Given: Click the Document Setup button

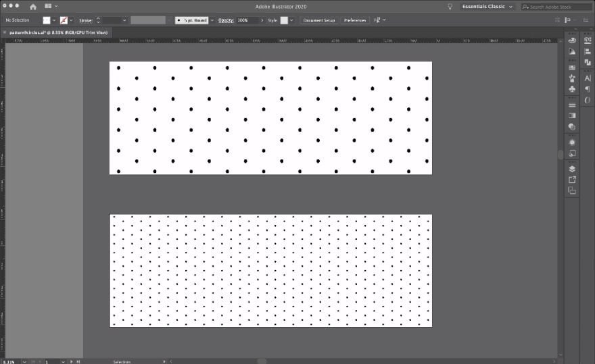Looking at the screenshot, I should click(x=318, y=20).
